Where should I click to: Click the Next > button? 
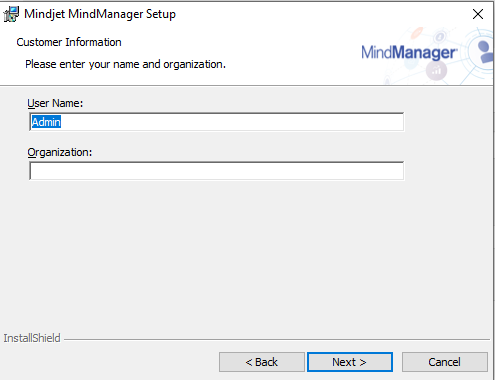pos(350,362)
